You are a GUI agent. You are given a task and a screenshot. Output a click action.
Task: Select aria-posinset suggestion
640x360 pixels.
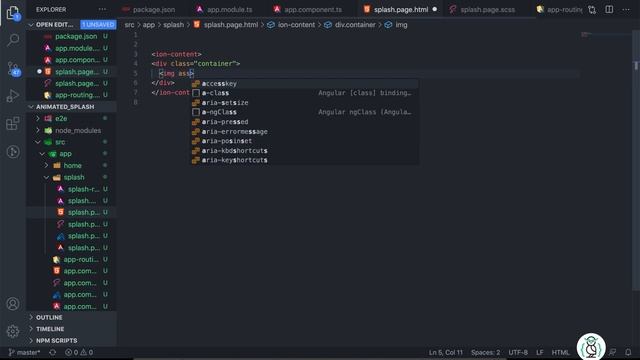[305, 141]
